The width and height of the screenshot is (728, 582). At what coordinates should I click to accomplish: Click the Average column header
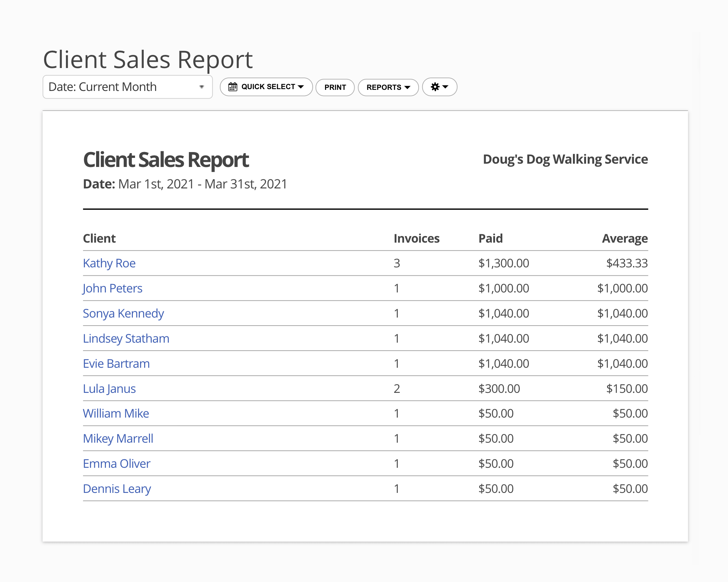[625, 238]
